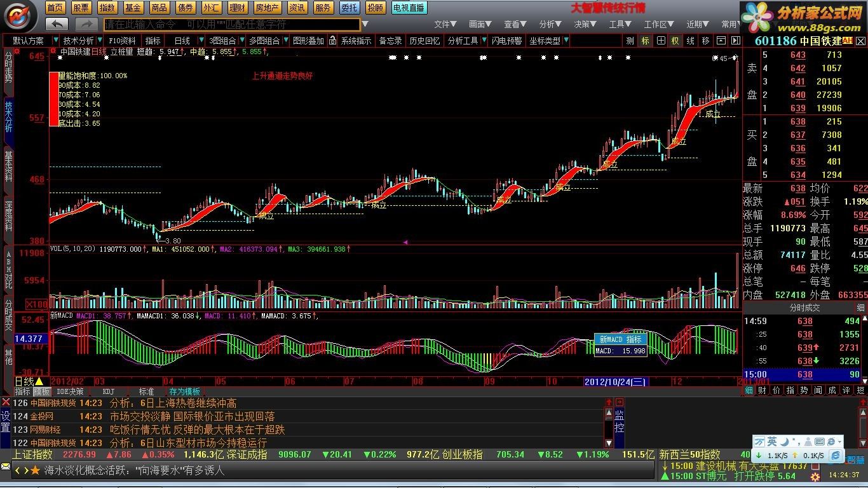
Task: Click the 外汇 top tab
Action: tap(211, 8)
